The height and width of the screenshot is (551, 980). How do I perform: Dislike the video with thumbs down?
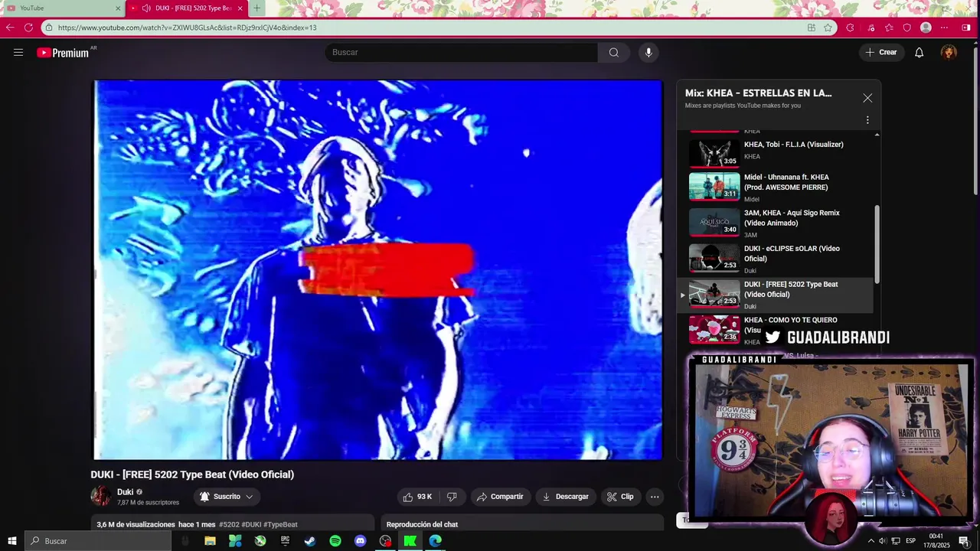[x=452, y=497]
